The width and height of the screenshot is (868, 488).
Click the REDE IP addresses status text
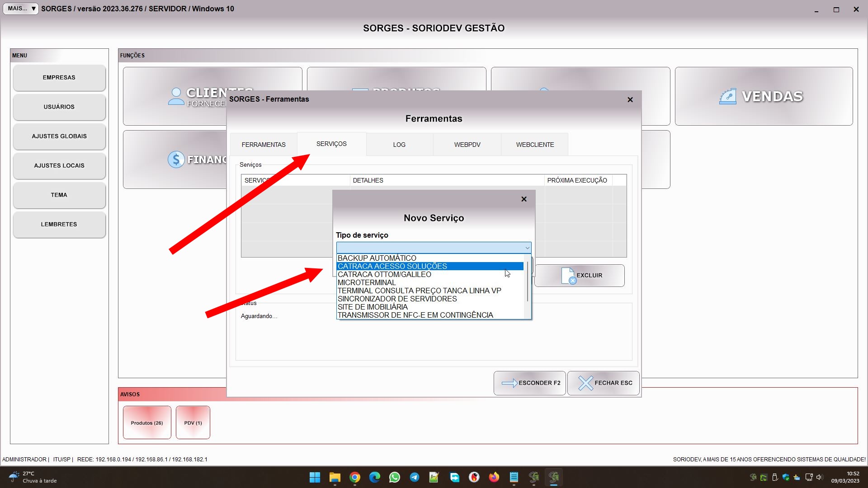[142, 460]
